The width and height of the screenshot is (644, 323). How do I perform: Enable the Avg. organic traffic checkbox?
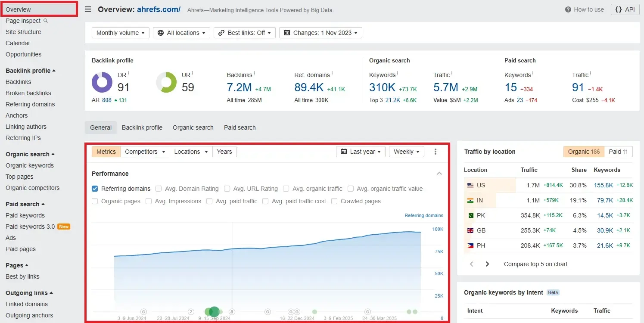click(x=286, y=189)
